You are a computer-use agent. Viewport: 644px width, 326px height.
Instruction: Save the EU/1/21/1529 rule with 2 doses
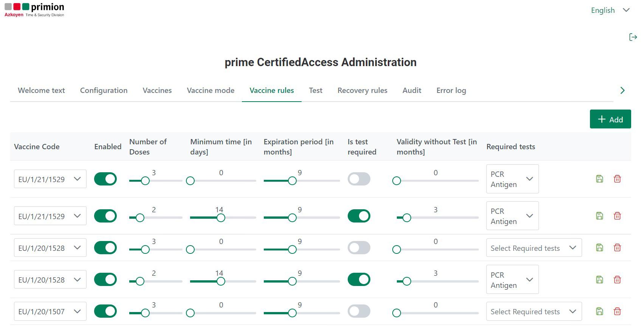point(599,216)
